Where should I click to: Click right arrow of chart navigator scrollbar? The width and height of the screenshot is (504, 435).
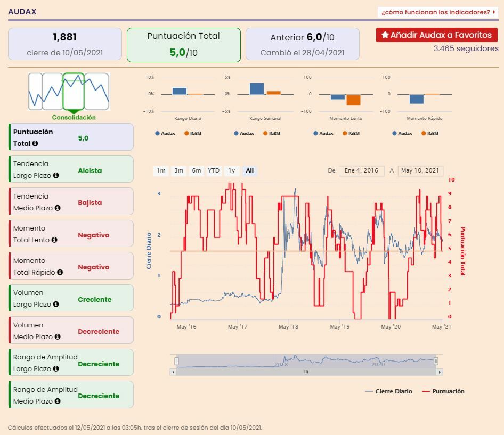click(x=440, y=372)
